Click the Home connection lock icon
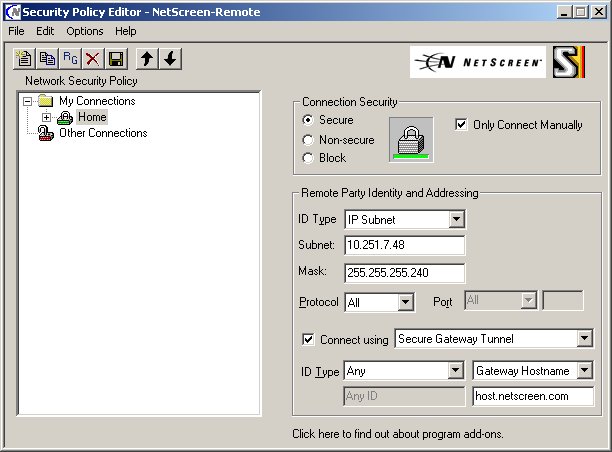 tap(65, 117)
